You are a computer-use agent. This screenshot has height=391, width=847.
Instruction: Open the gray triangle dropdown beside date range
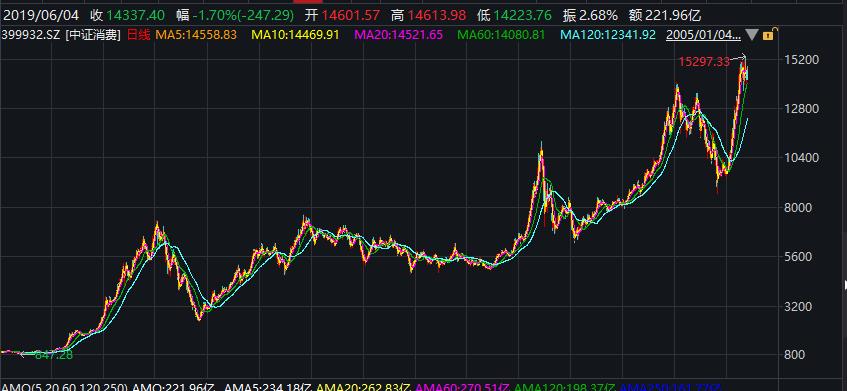click(751, 35)
